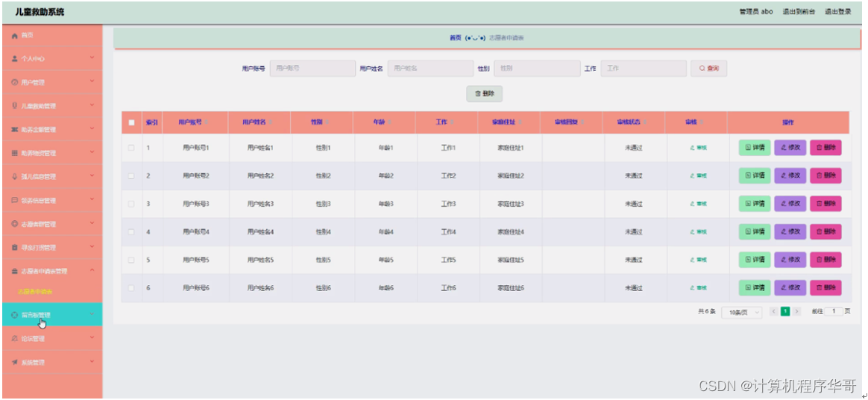Click cell 家庭住址2 in the table
Screen dimensions: 868x400
pos(510,175)
